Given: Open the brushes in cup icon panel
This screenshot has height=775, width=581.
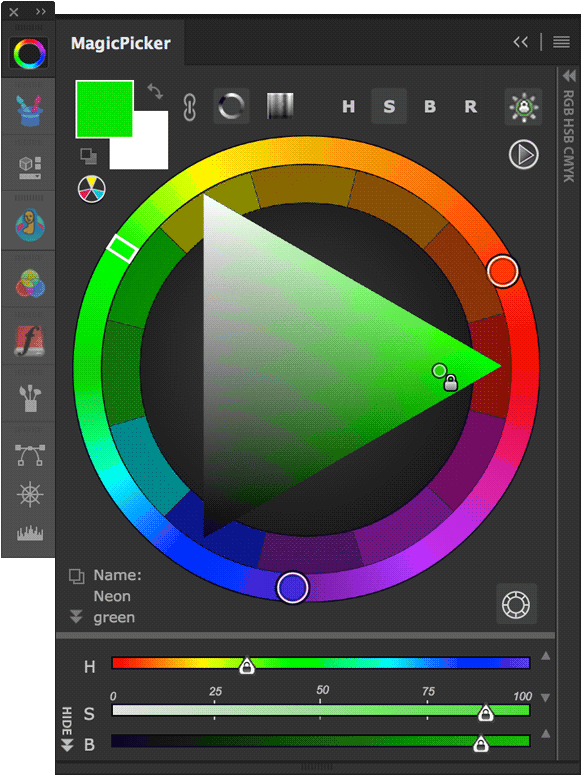Looking at the screenshot, I should (x=30, y=398).
